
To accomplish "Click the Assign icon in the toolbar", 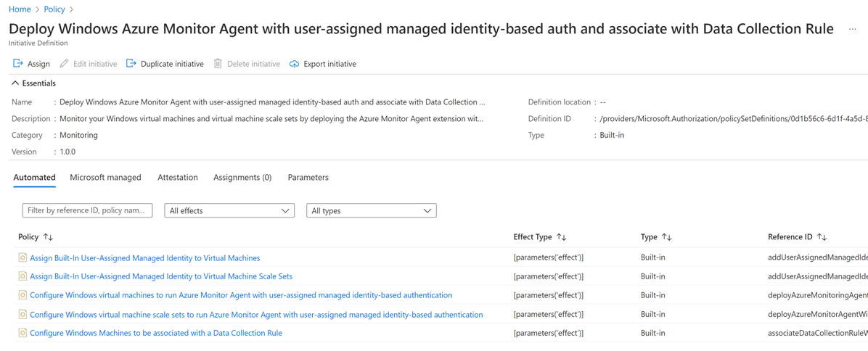I will [18, 64].
